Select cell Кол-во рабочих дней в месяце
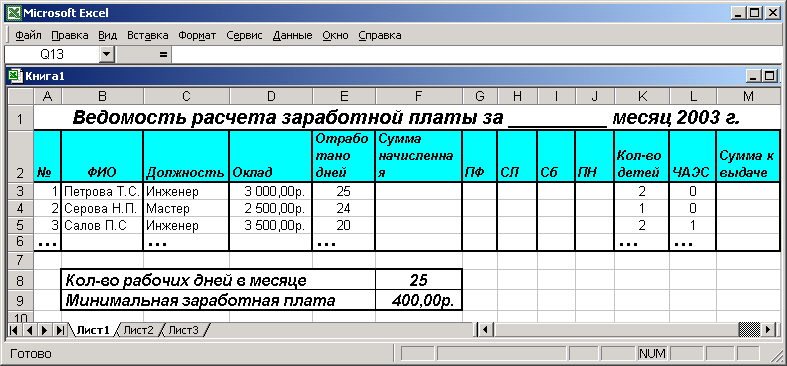 218,280
